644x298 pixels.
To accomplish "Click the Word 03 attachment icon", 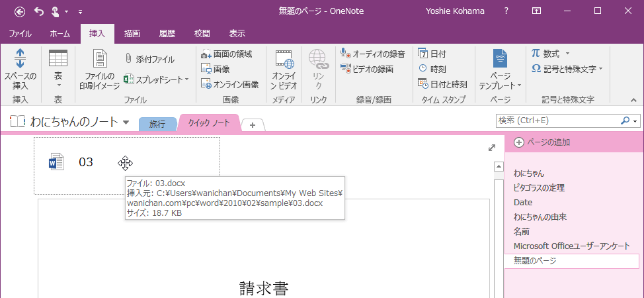I will coord(56,162).
